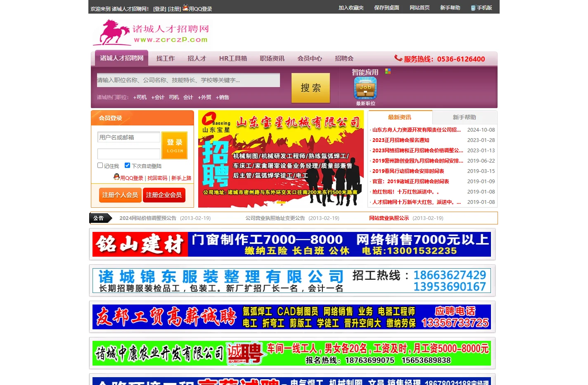
Task: Click the +司机 hot job keyword
Action: click(140, 97)
